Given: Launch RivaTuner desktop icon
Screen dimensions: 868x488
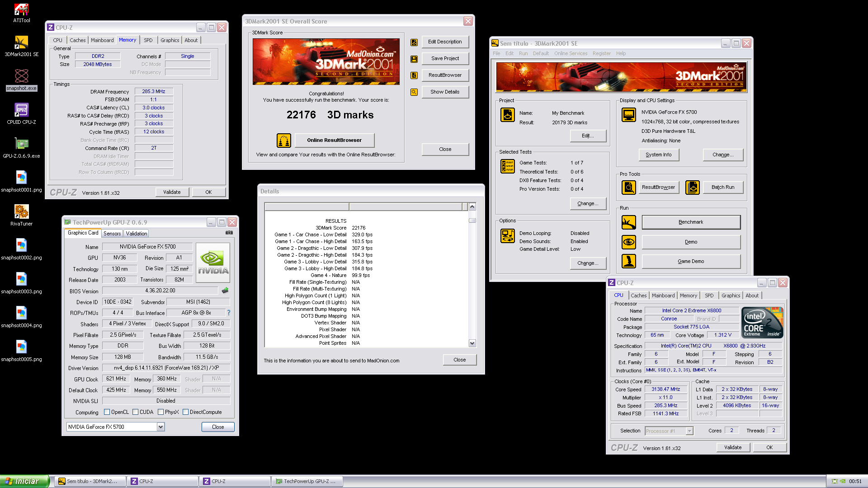Looking at the screenshot, I should (x=21, y=216).
